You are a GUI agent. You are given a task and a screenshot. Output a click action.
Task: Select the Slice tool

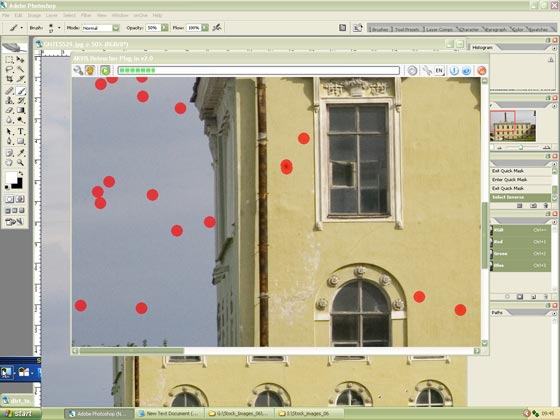point(21,79)
